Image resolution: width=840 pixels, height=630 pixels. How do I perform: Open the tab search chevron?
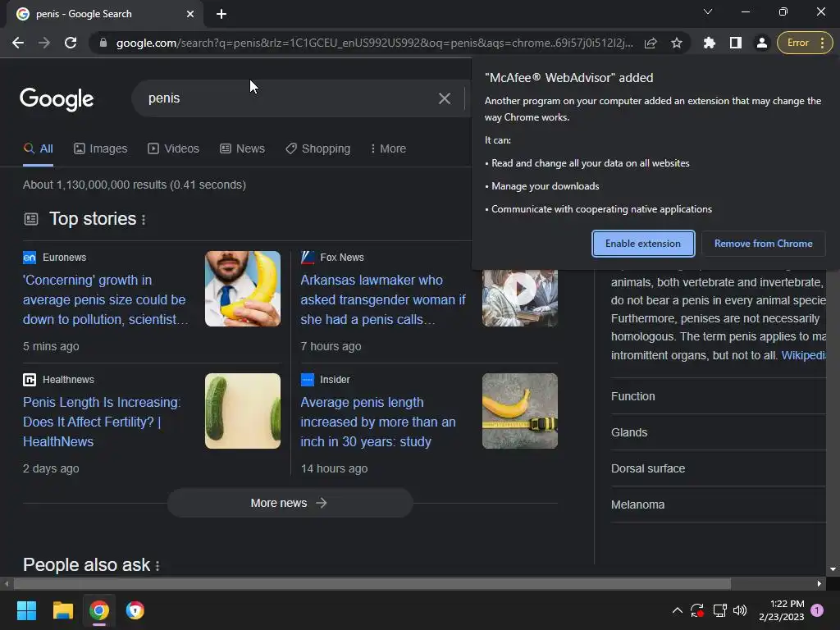pyautogui.click(x=708, y=11)
